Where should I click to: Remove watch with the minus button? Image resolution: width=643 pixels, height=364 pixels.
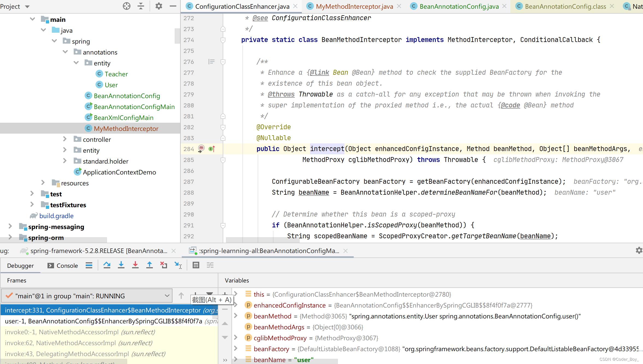[x=225, y=309]
